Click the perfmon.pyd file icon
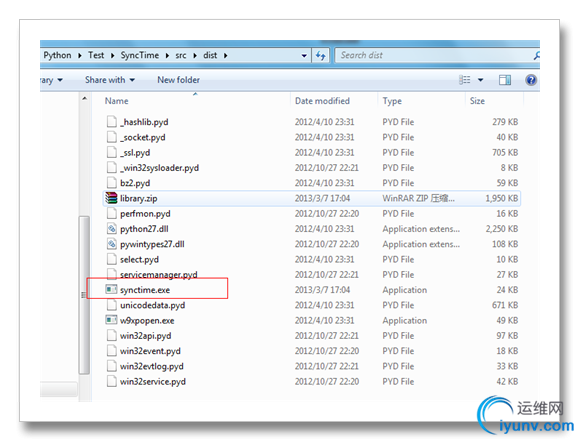This screenshot has width=580, height=442. (x=111, y=213)
